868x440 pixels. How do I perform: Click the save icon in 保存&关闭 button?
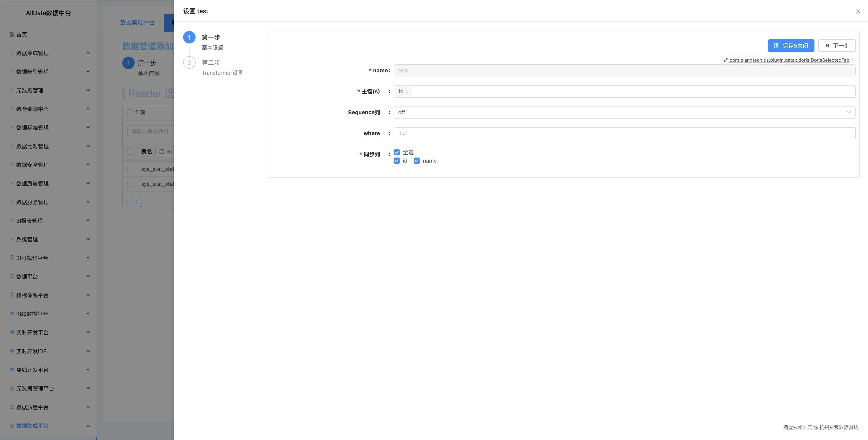click(x=777, y=45)
